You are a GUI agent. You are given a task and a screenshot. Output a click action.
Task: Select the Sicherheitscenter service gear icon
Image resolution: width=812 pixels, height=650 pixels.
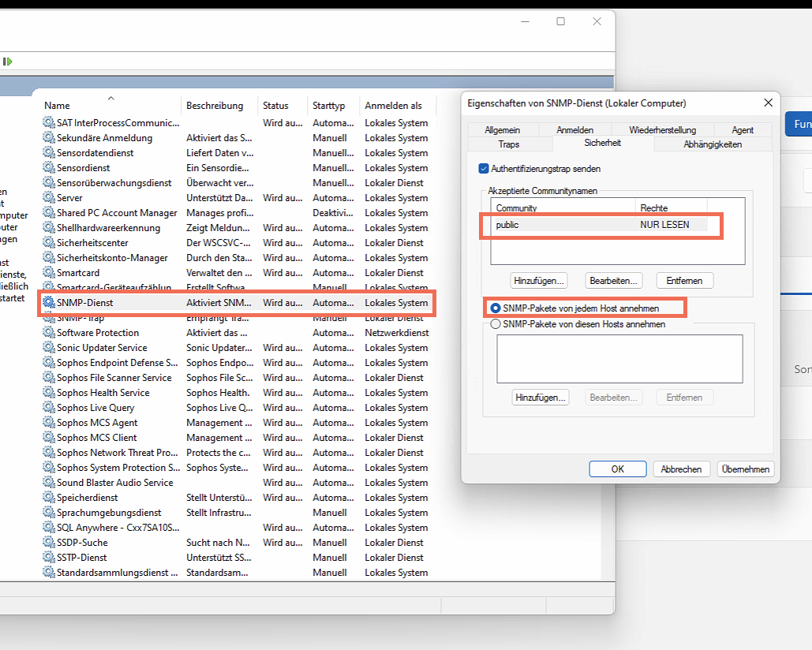pyautogui.click(x=49, y=243)
